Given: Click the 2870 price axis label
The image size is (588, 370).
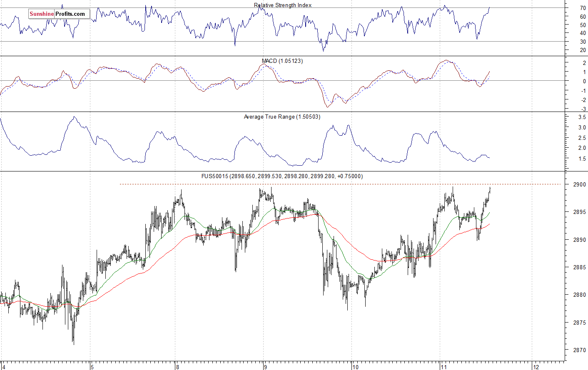Looking at the screenshot, I should 579,350.
